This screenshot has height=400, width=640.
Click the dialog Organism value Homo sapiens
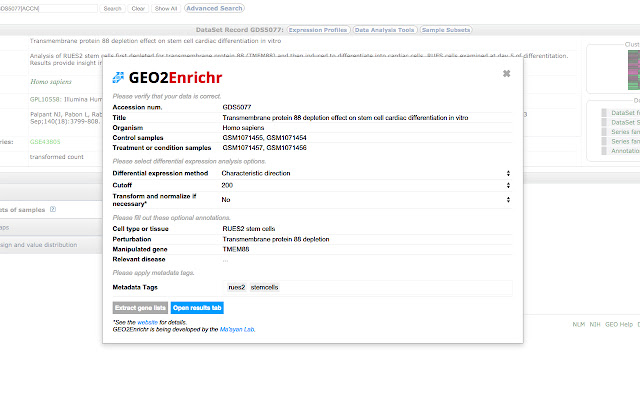point(243,128)
